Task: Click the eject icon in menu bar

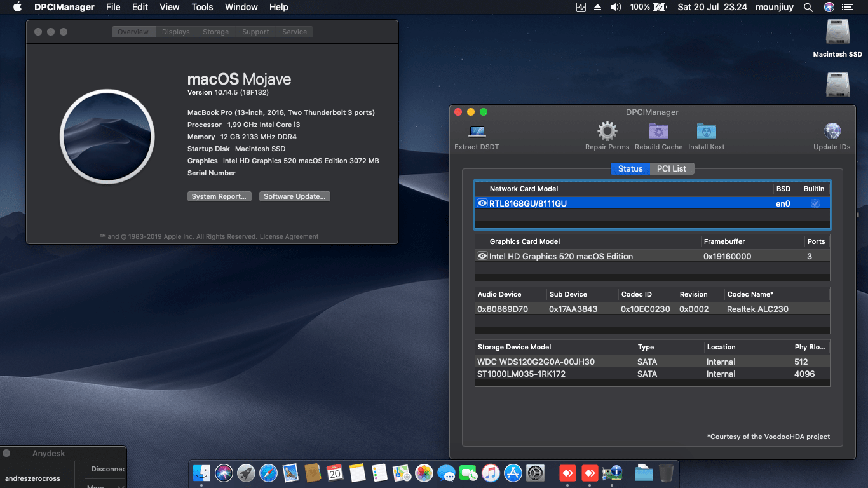Action: [597, 7]
